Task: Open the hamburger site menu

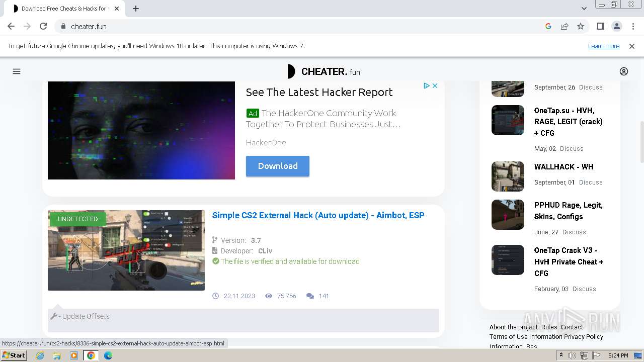Action: tap(17, 71)
